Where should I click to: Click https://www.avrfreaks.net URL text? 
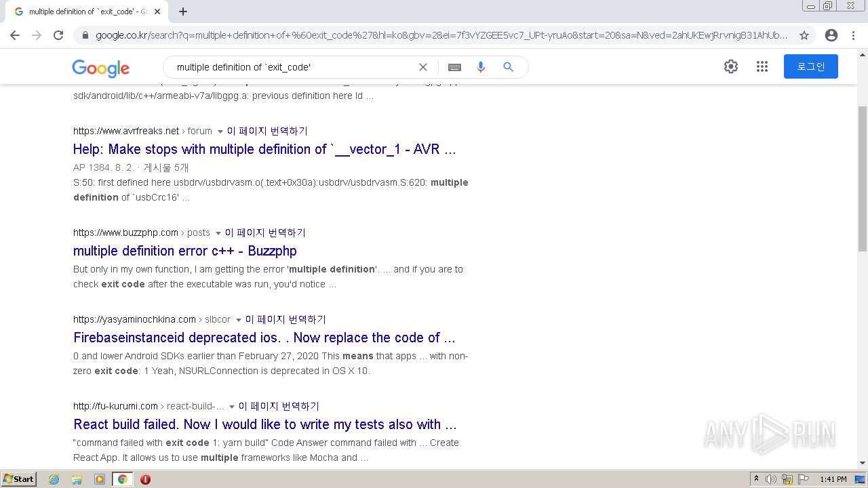click(126, 131)
